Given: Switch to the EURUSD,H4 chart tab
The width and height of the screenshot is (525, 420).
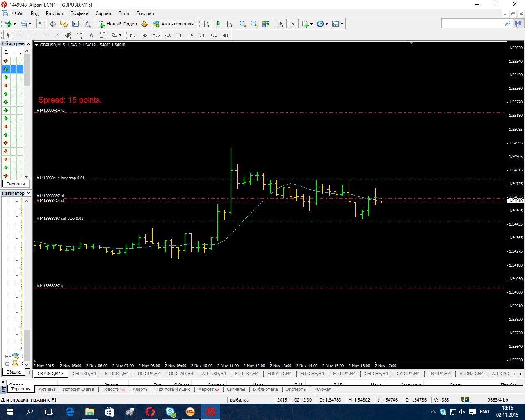Looking at the screenshot, I should (x=117, y=374).
